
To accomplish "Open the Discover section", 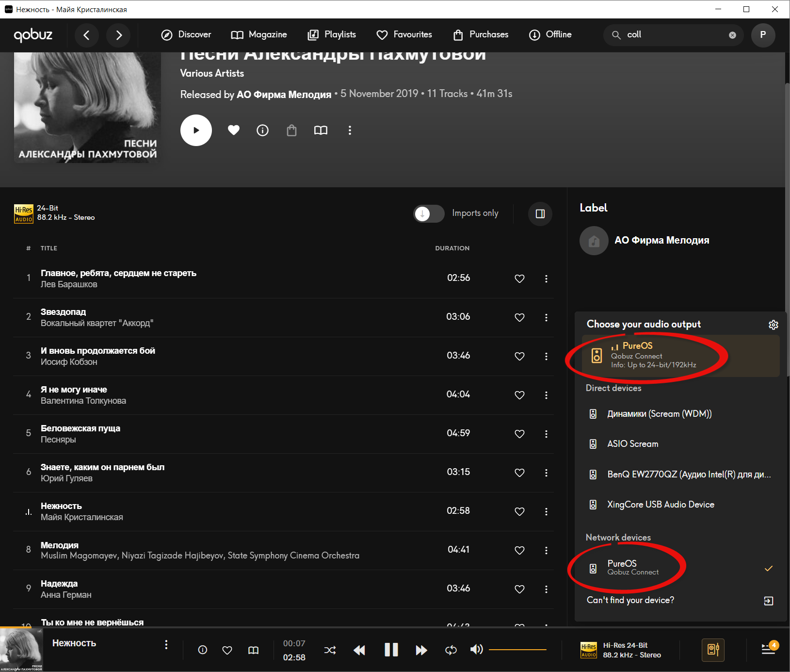I will point(186,35).
